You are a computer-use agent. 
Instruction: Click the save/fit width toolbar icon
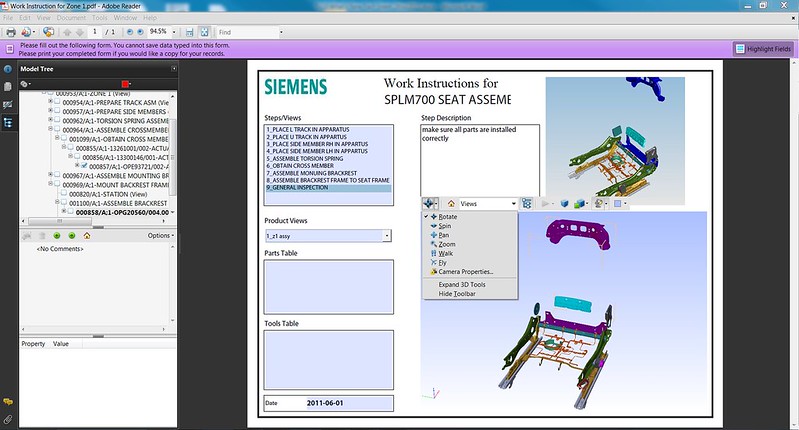[190, 32]
